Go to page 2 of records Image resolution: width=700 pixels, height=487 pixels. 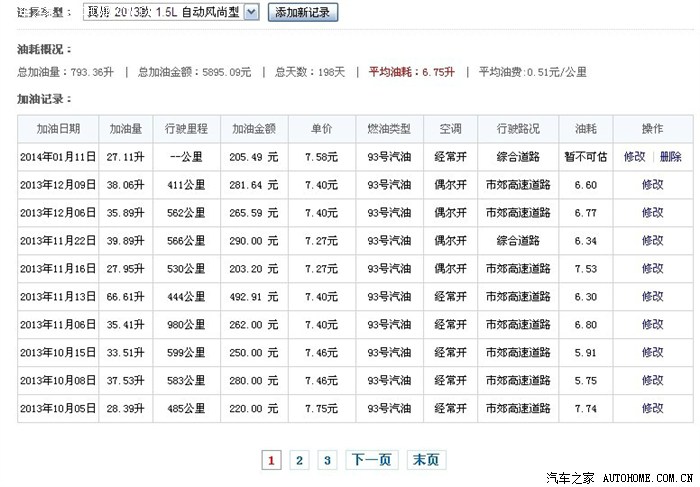point(299,460)
